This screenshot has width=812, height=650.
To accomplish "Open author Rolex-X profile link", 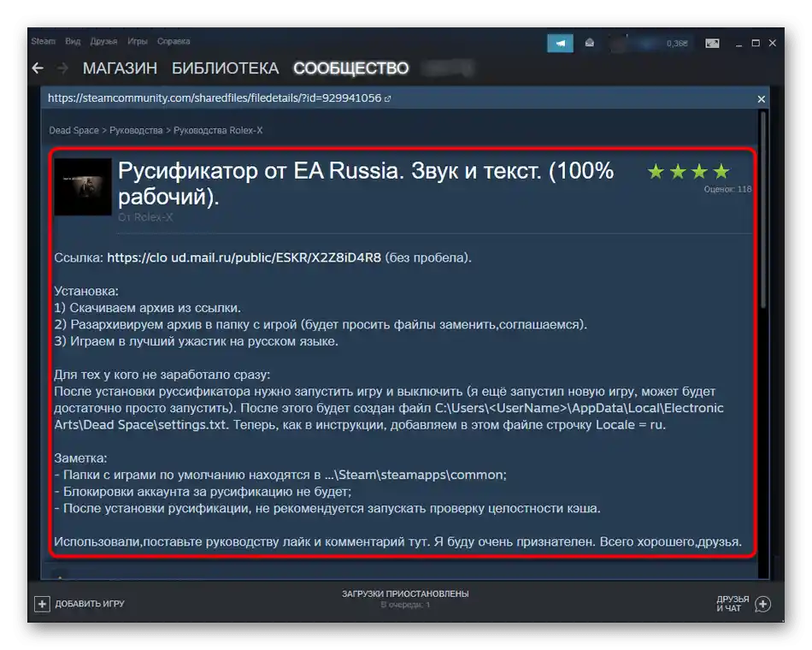I will [x=153, y=217].
